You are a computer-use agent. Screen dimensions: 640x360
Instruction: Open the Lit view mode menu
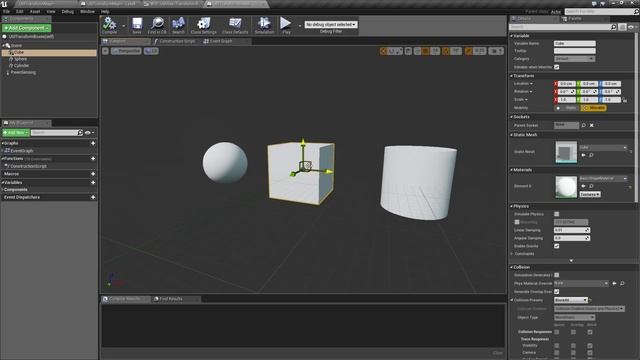pos(151,51)
